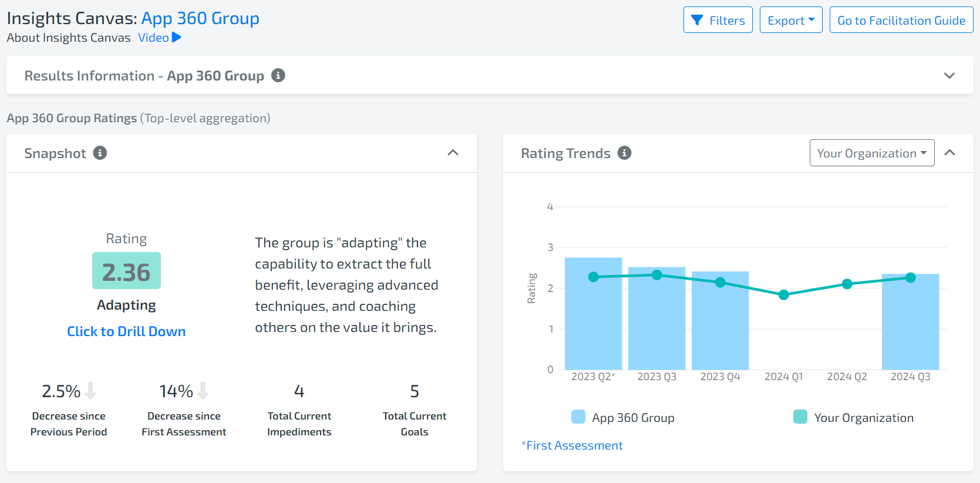Open info icon beside Results Information heading
Screen dimensions: 980x483
(278, 75)
